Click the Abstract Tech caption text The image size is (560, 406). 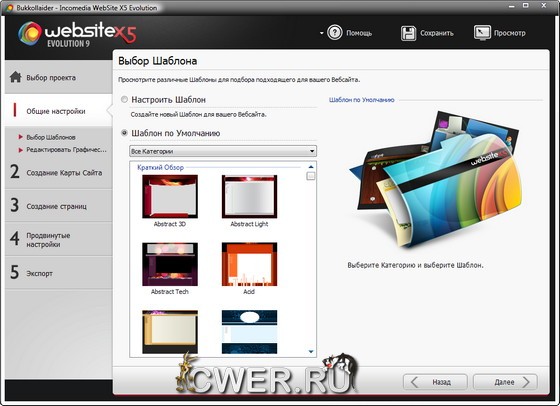coord(170,291)
